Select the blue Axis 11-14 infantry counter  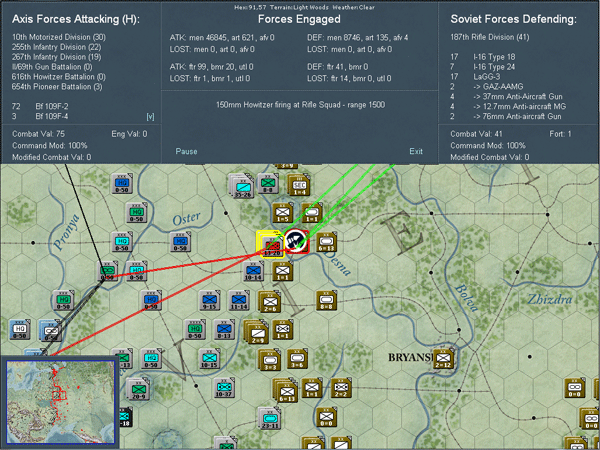pyautogui.click(x=239, y=300)
